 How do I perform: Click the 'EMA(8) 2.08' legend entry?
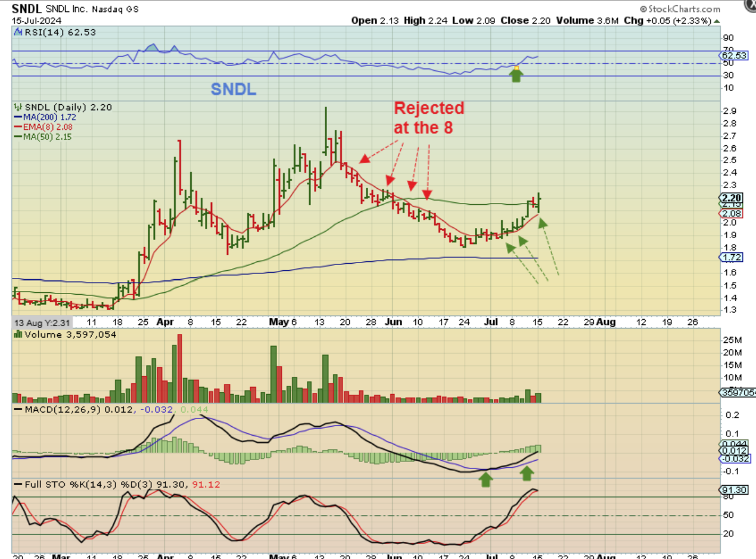pos(43,127)
